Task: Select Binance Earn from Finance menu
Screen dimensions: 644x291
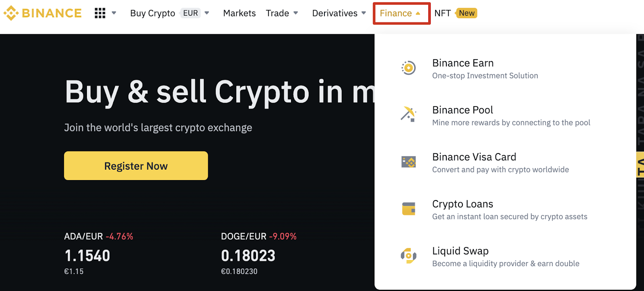Action: coord(463,63)
